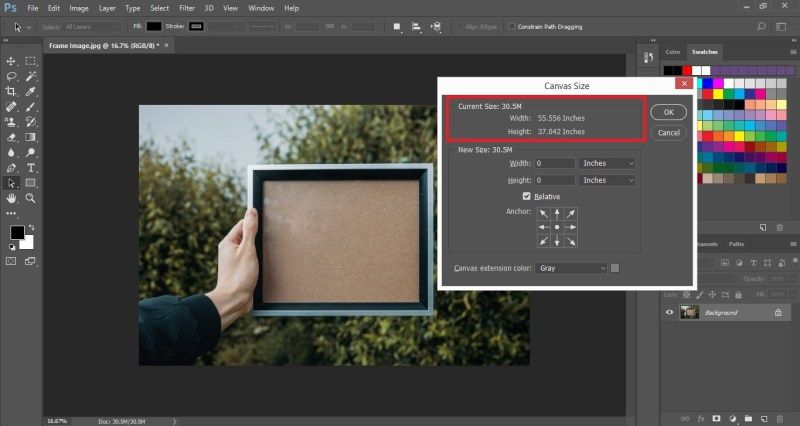This screenshot has width=800, height=426.
Task: Pick the Magic Wand tool
Action: (x=31, y=76)
